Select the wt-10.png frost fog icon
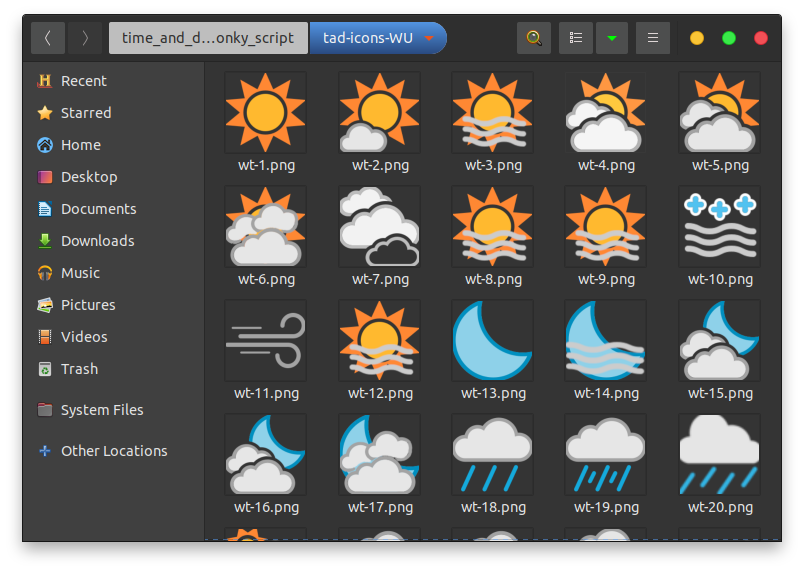 coord(719,227)
